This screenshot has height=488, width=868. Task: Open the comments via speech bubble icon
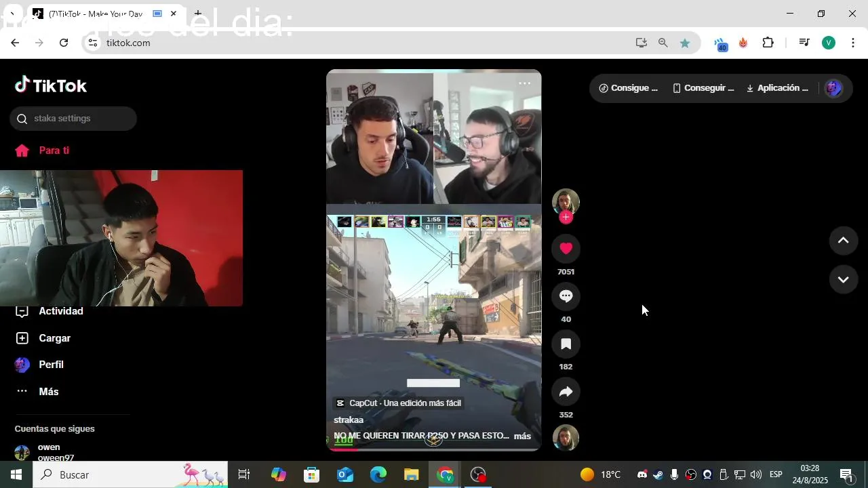(566, 296)
